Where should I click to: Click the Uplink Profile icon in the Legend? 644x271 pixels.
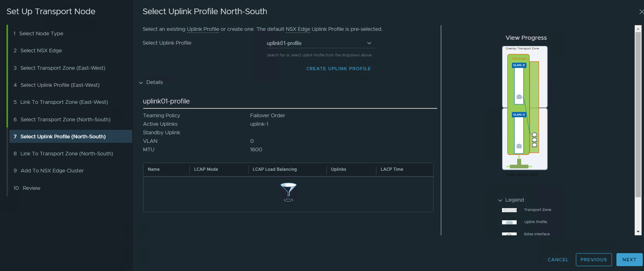point(509,222)
